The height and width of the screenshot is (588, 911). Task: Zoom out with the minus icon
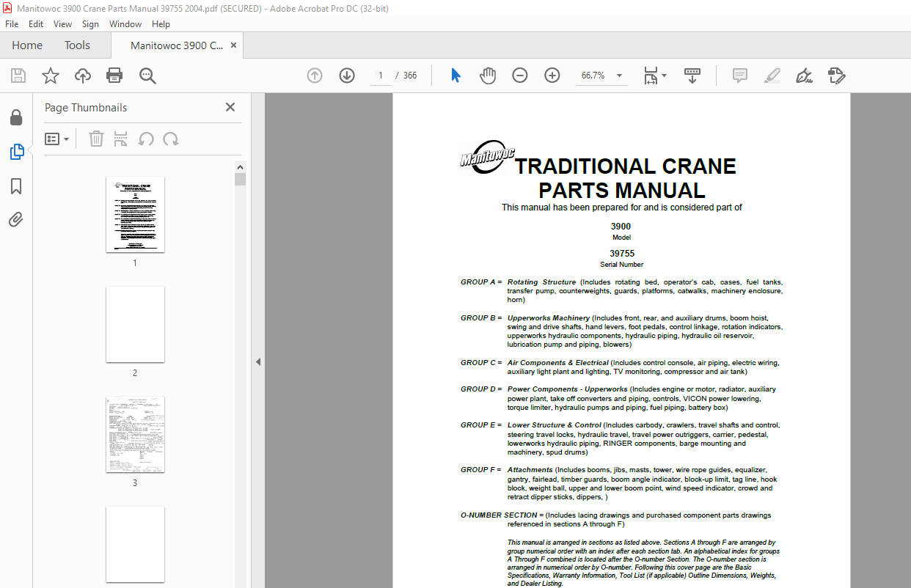pyautogui.click(x=520, y=76)
